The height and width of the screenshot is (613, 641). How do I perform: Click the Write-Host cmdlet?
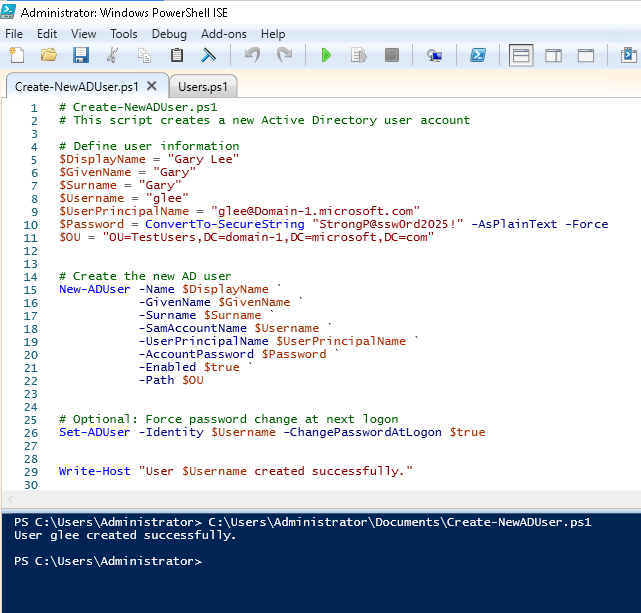click(x=95, y=471)
